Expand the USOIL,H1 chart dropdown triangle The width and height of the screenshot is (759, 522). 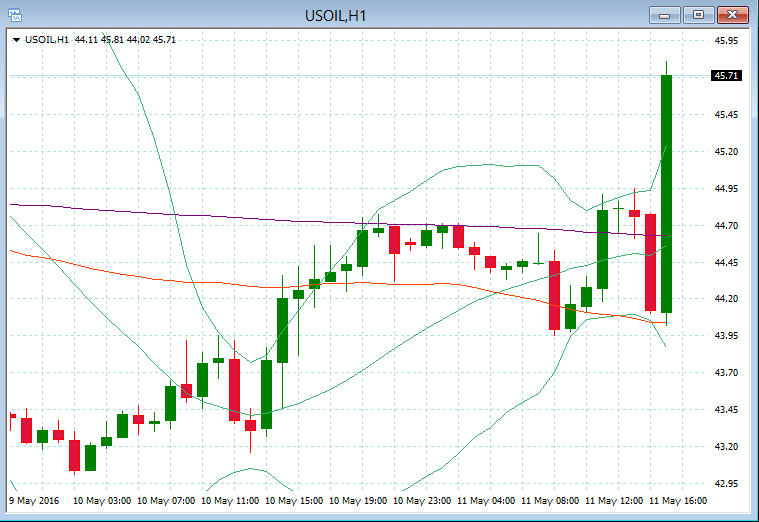[16, 40]
